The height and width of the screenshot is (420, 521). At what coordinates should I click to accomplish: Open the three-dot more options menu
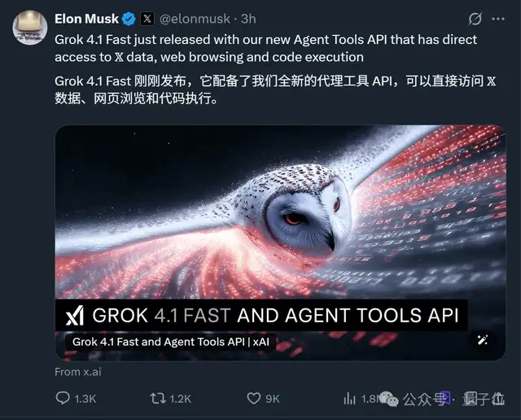(498, 19)
